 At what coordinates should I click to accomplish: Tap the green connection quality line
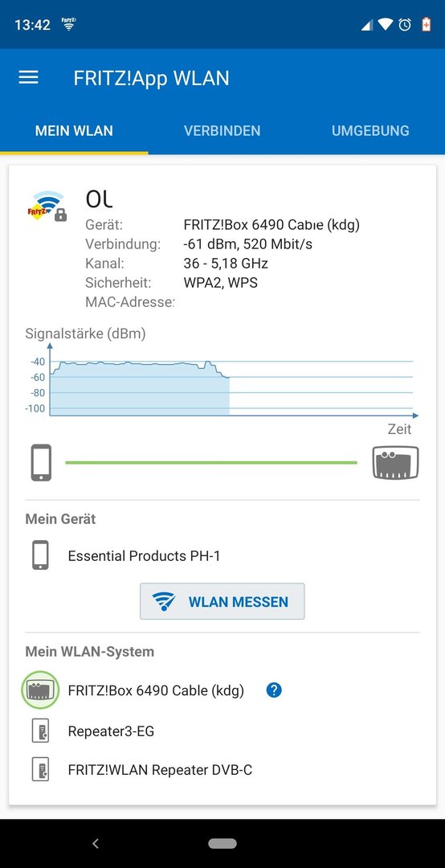pos(211,462)
